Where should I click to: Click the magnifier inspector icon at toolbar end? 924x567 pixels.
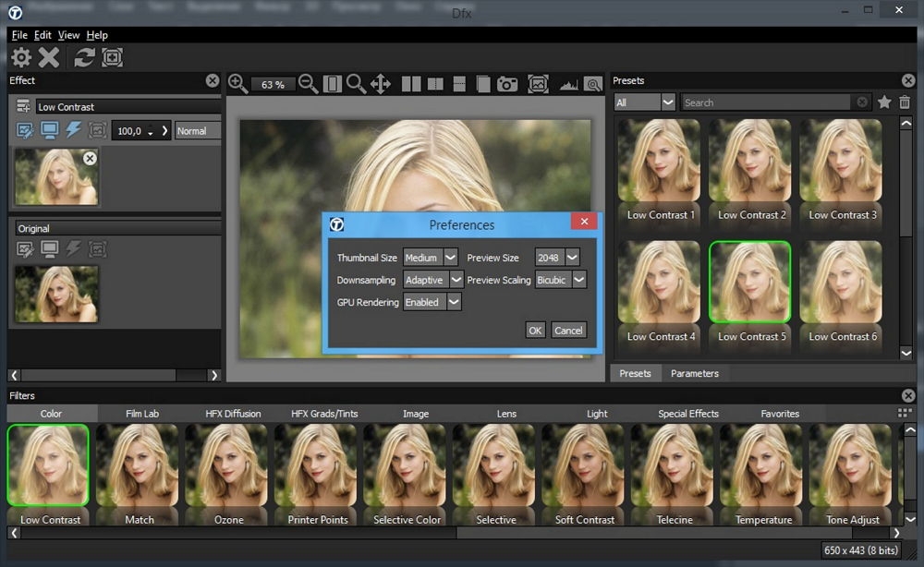593,84
